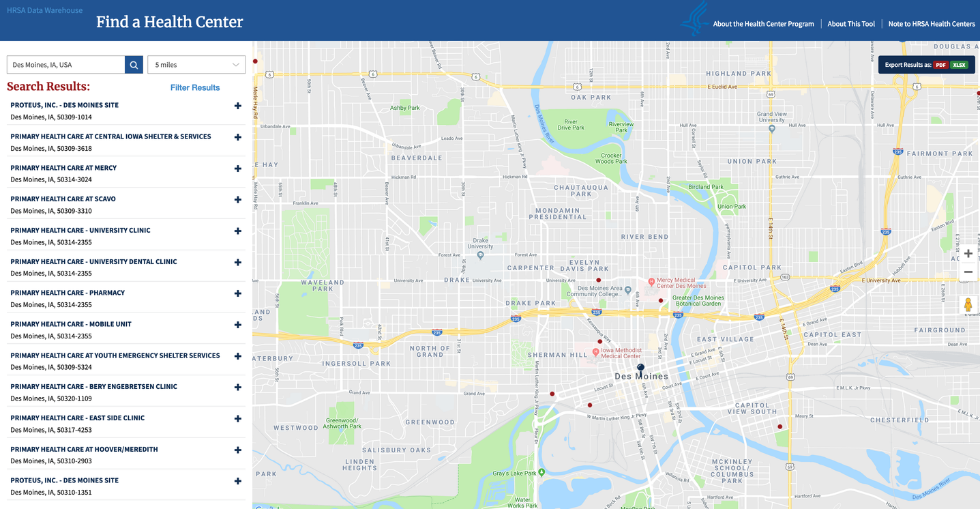Export results as PDF
The image size is (980, 509).
pos(940,65)
